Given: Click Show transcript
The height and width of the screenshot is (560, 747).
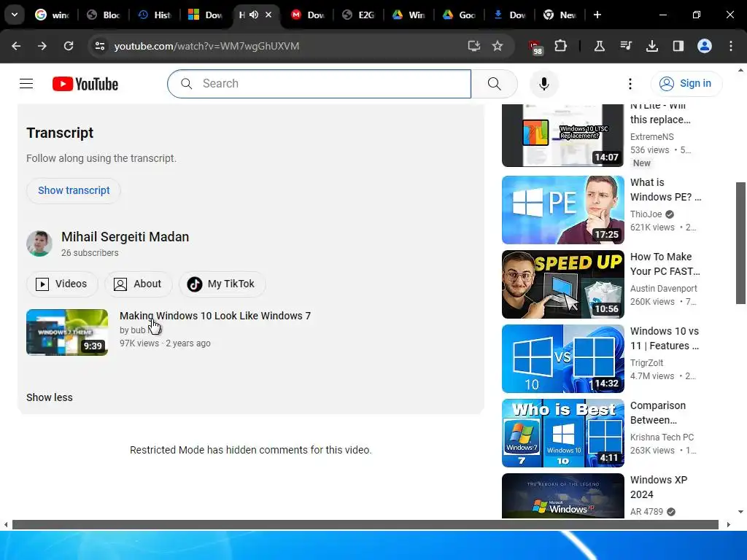Looking at the screenshot, I should [x=74, y=190].
